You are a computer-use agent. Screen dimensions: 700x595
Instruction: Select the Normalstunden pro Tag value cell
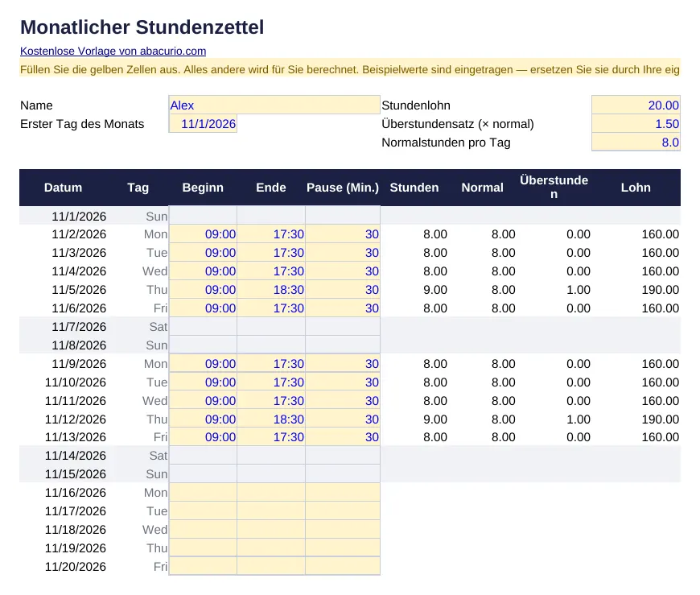(636, 142)
